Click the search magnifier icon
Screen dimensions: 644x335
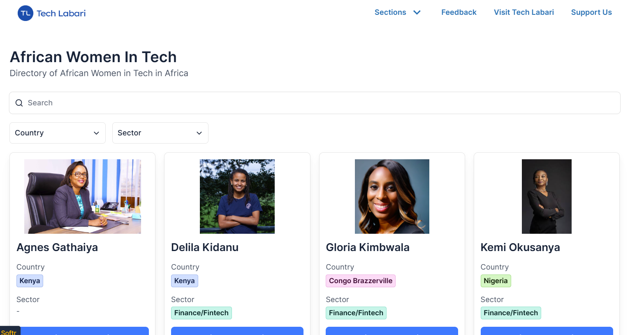[19, 103]
